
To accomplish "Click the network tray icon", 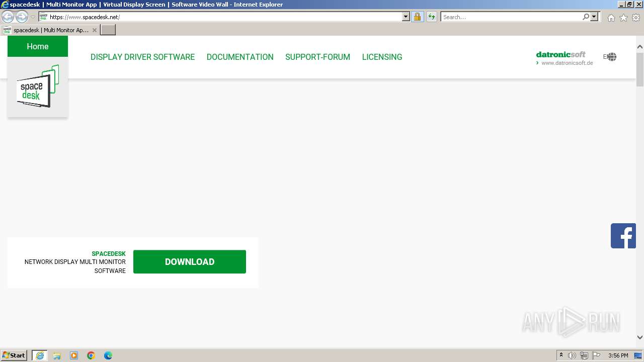I will click(584, 355).
